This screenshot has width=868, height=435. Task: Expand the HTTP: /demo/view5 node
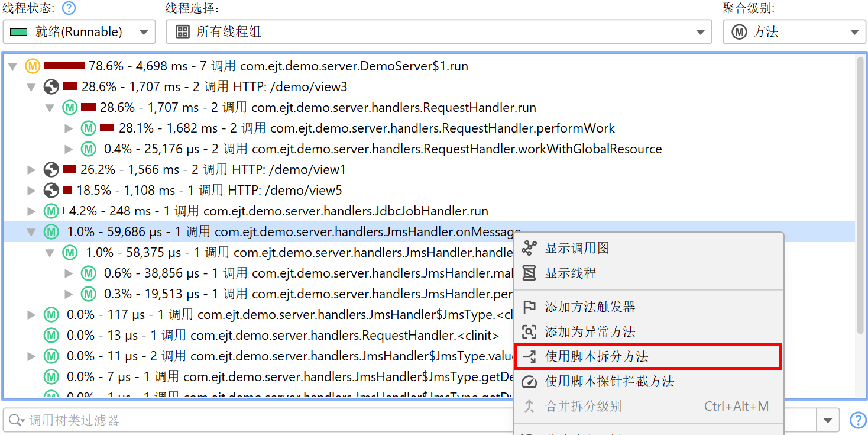31,190
